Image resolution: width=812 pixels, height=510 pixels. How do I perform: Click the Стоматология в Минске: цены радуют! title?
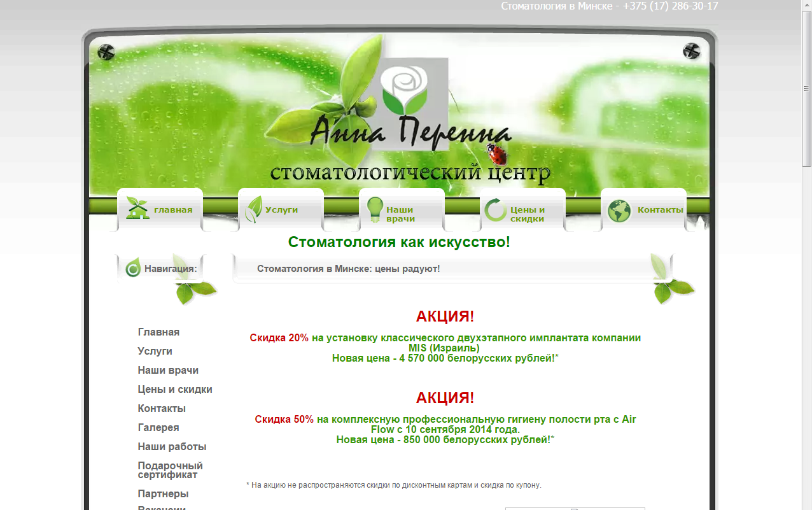coord(349,269)
